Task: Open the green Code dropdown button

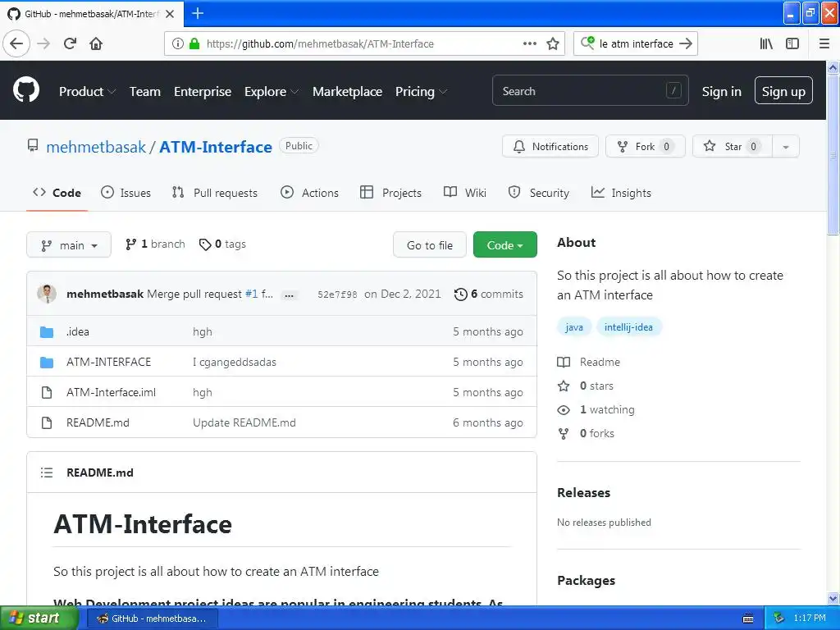Action: tap(504, 244)
